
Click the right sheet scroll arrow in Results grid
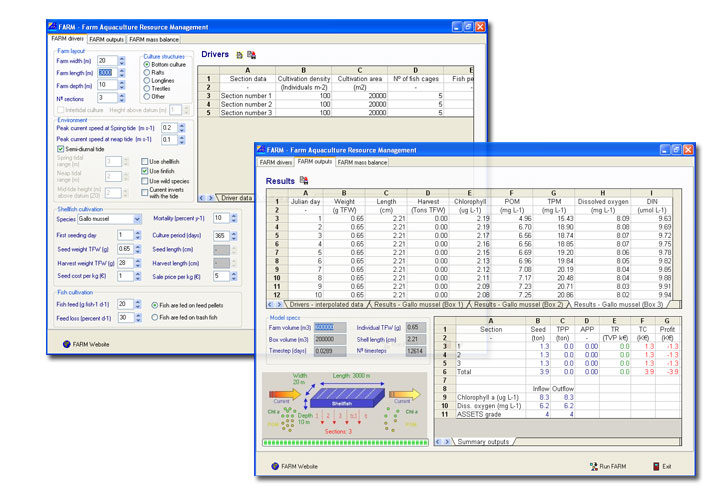pyautogui.click(x=279, y=304)
